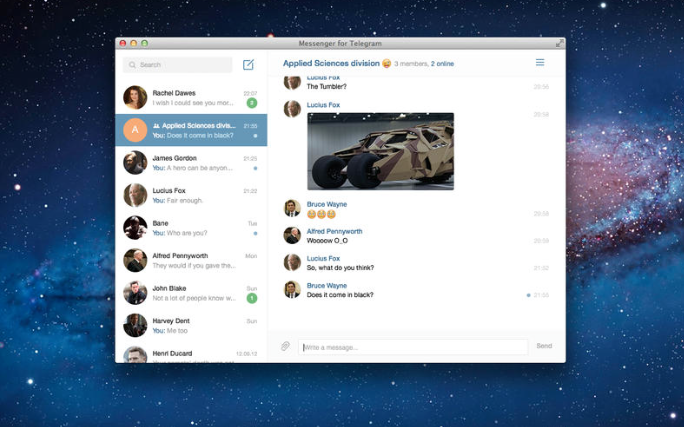Open the Lucius Fox 'Fair enough.' chat
The width and height of the screenshot is (684, 427).
coord(191,195)
